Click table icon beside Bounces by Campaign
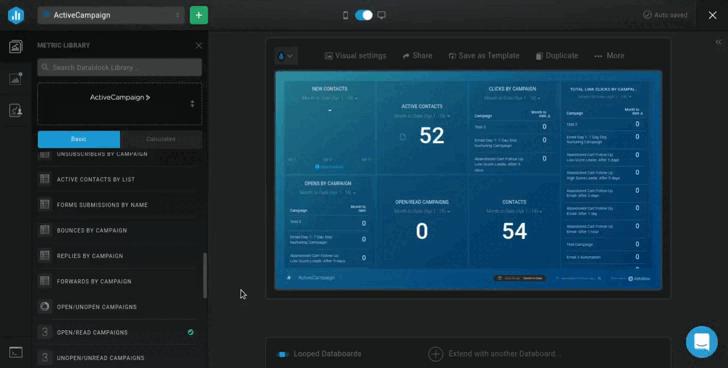Viewport: 728px width, 368px height. [45, 230]
